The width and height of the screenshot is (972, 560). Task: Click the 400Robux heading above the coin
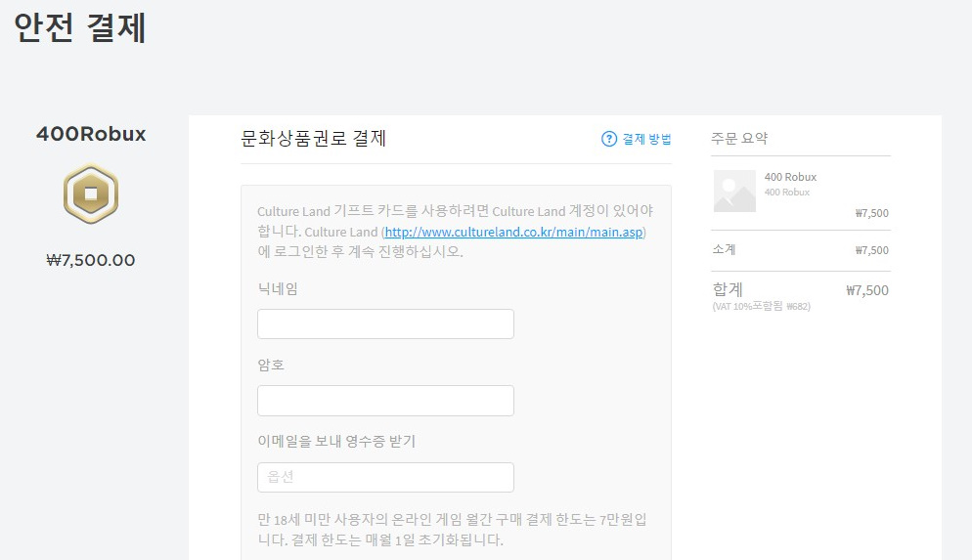[91, 135]
